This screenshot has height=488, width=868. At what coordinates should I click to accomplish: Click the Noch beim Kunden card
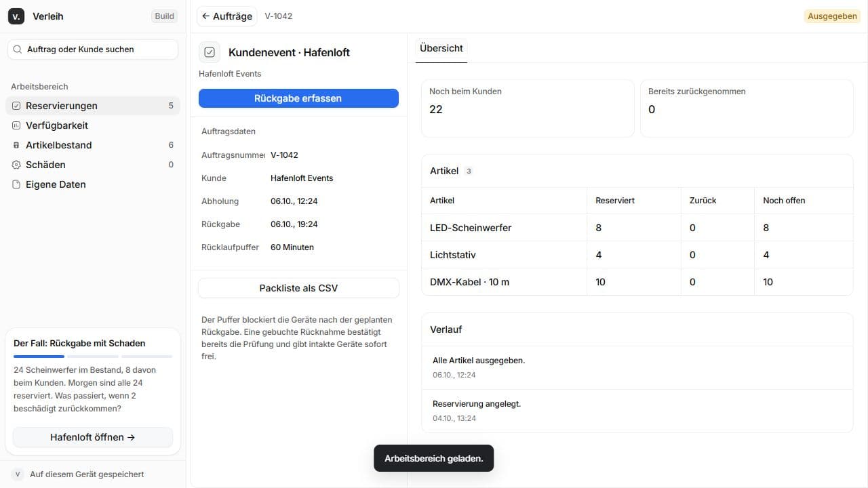(528, 108)
